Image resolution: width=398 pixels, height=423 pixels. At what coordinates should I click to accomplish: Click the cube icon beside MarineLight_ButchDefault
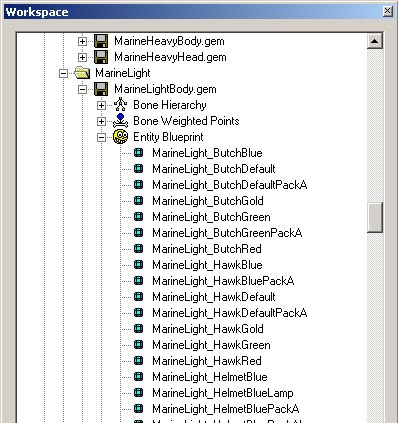click(x=139, y=169)
